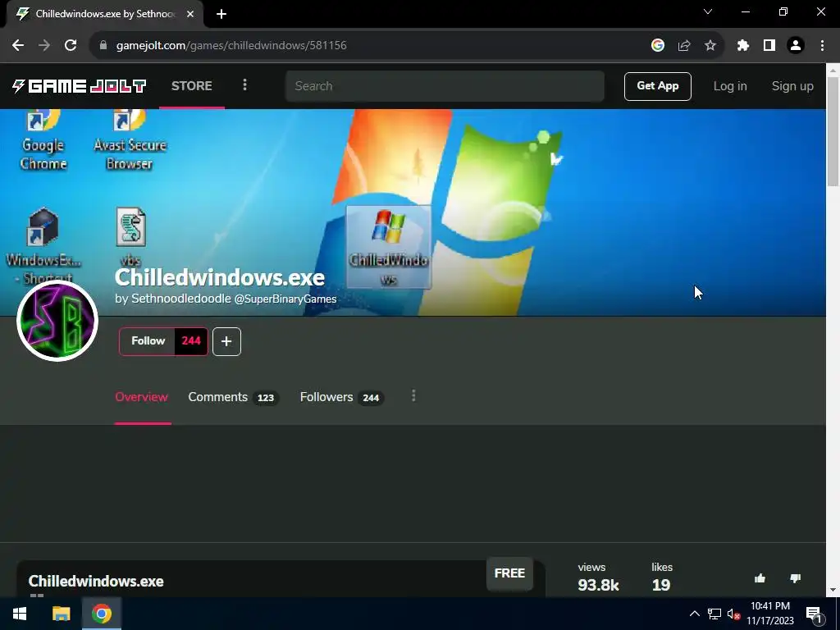Click the 244 follower count badge
This screenshot has height=630, width=840.
tap(191, 341)
